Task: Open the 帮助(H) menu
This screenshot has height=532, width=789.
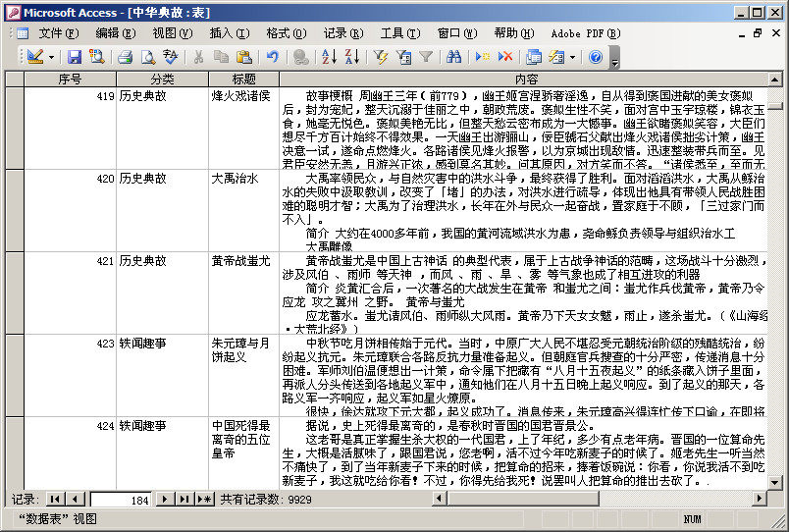Action: (x=514, y=33)
